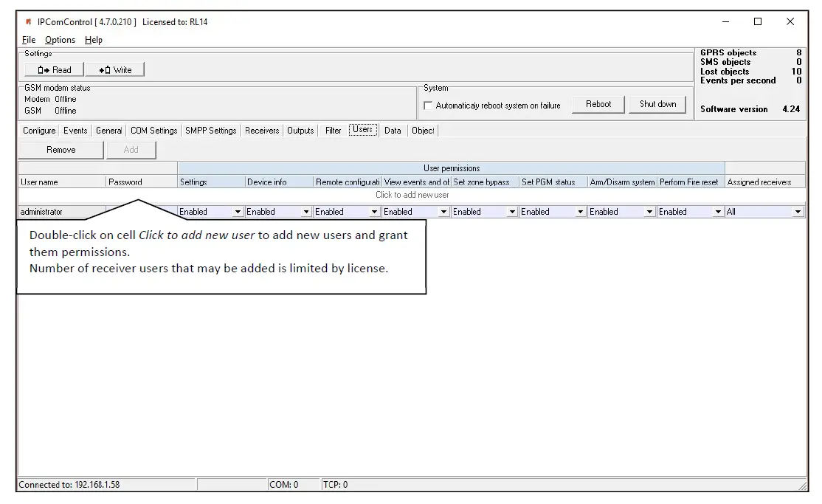Select the administrator user name cell

(x=62, y=212)
